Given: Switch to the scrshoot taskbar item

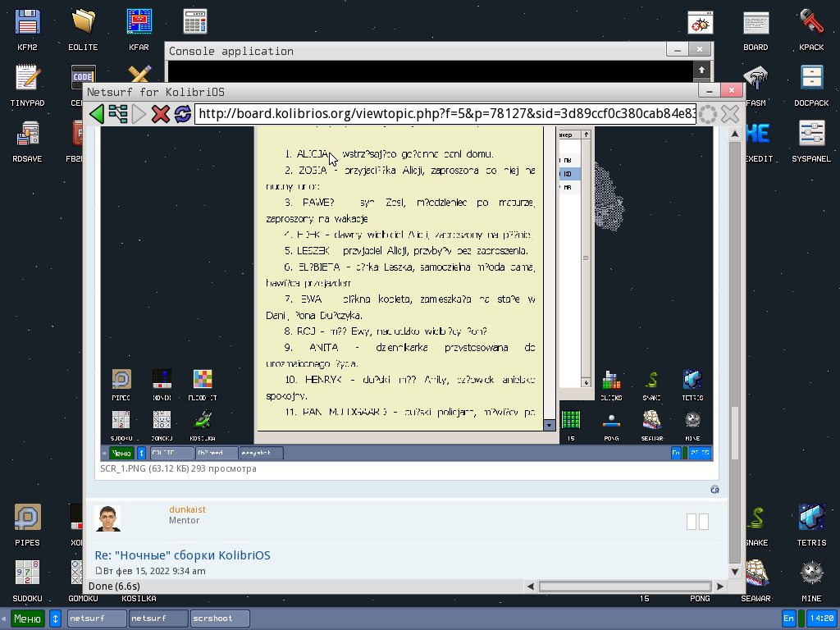Looking at the screenshot, I should [x=220, y=618].
